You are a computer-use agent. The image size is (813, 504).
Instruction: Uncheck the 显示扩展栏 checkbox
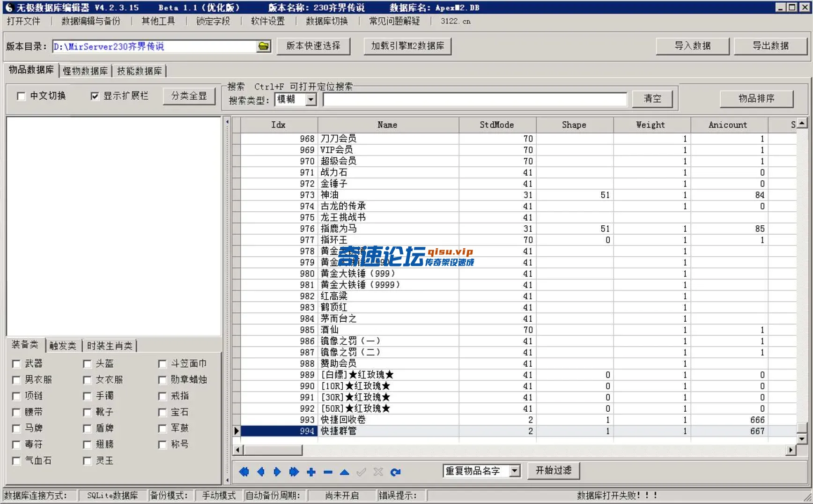tap(95, 96)
